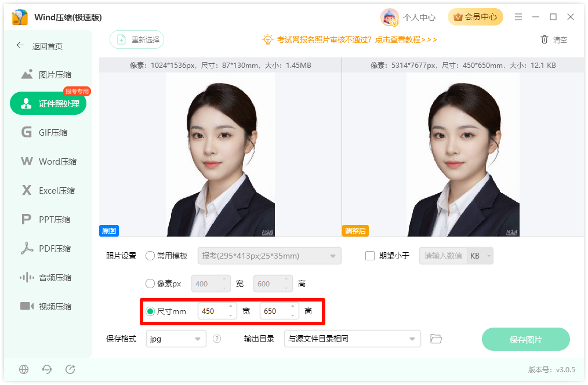Click the question mark help icon

(217, 339)
